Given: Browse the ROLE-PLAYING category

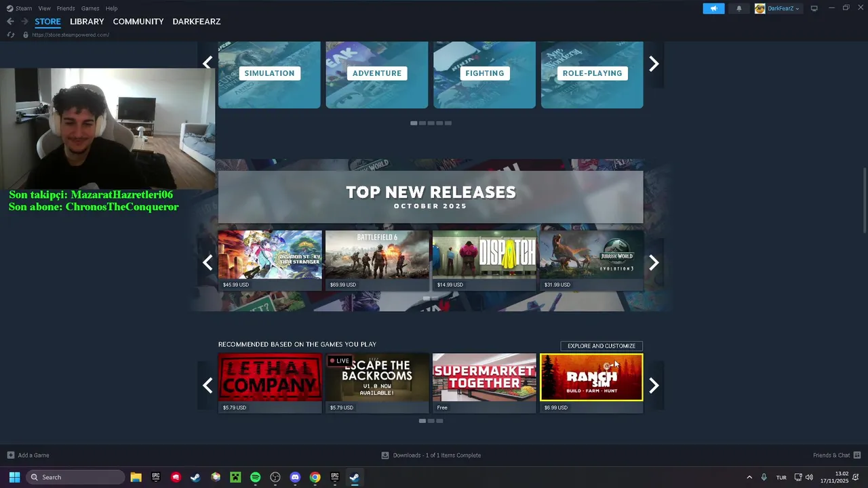Looking at the screenshot, I should point(592,75).
